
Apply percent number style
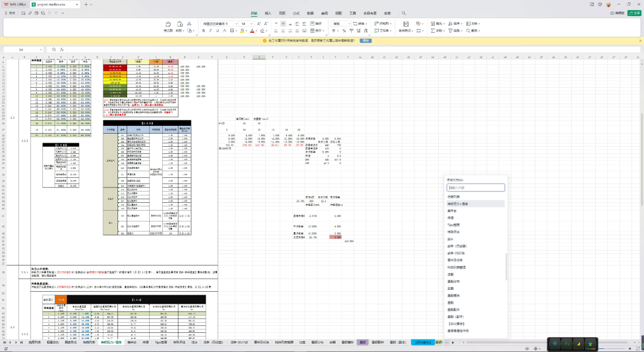[x=344, y=31]
